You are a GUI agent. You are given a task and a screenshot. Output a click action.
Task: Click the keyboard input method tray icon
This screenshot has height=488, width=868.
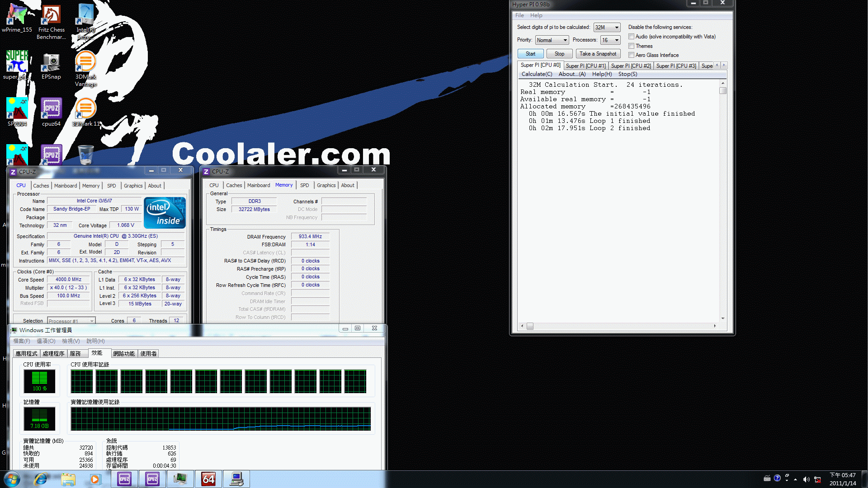point(767,478)
